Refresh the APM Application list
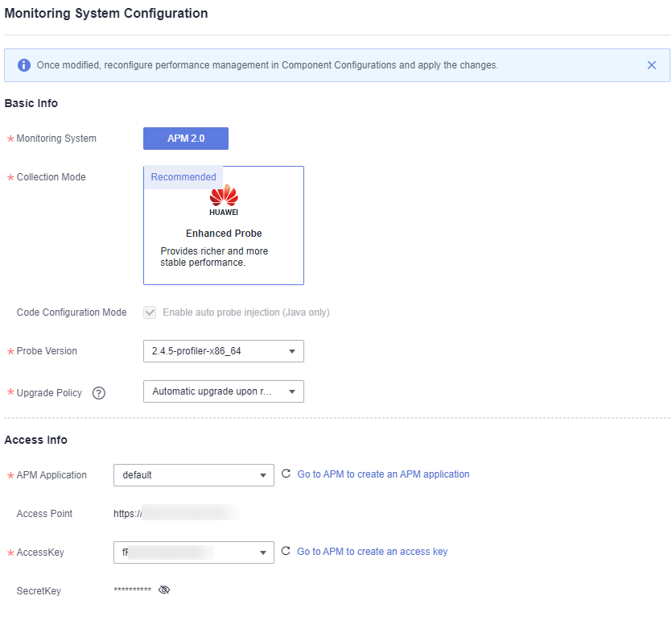 click(x=286, y=474)
